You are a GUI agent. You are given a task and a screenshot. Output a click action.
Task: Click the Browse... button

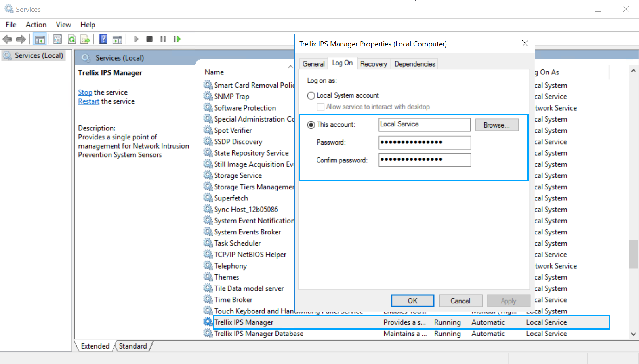pos(497,125)
